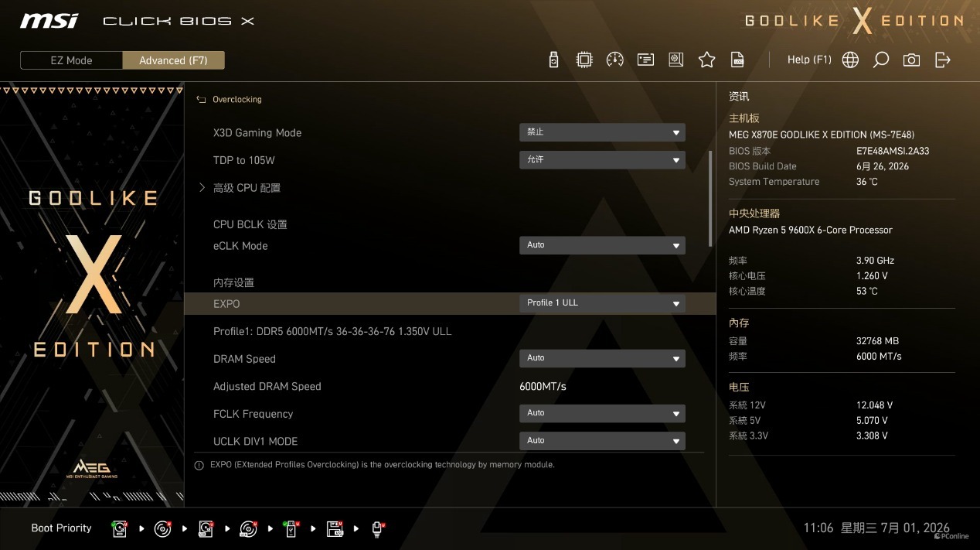The width and height of the screenshot is (980, 550).
Task: Change language via globe icon
Action: [x=850, y=60]
